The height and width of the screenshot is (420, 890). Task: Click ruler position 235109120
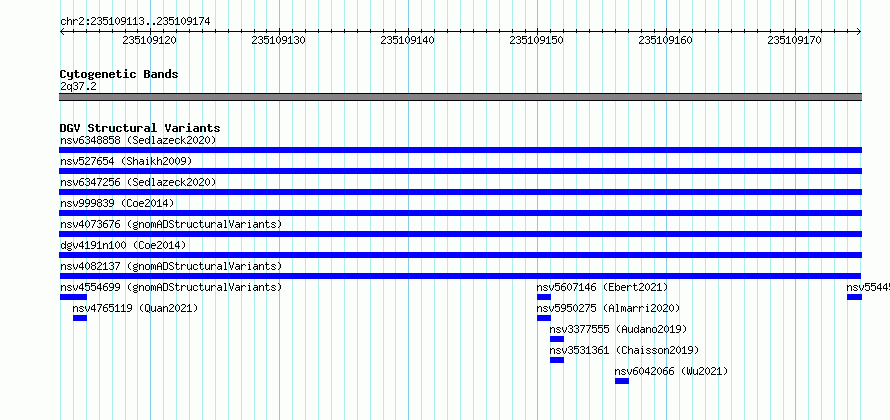(149, 40)
